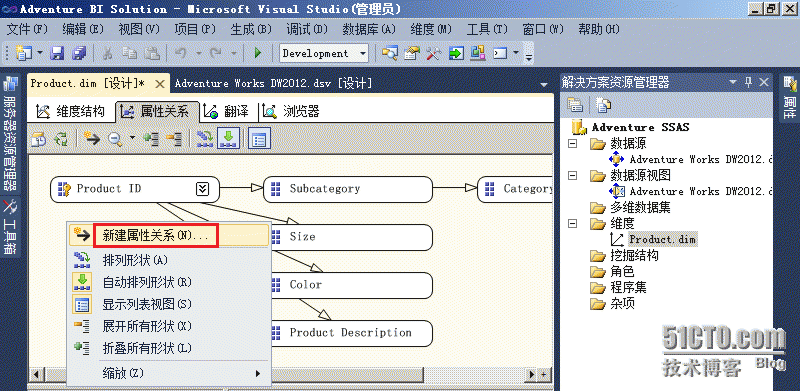Expand the Product ID node chevron
Viewport: 800px width, 391px height.
(203, 189)
